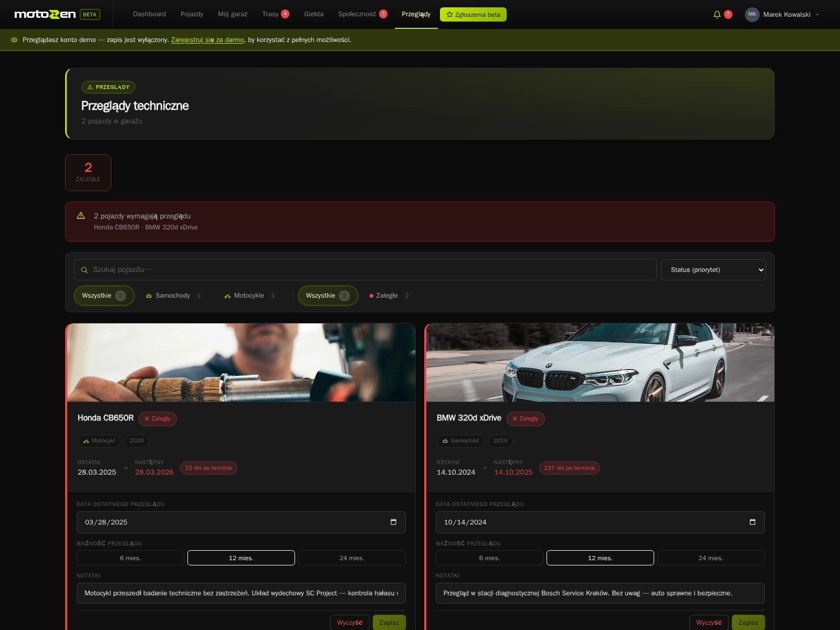Click the 2 Zaległe stat card
The height and width of the screenshot is (630, 840).
pyautogui.click(x=88, y=173)
